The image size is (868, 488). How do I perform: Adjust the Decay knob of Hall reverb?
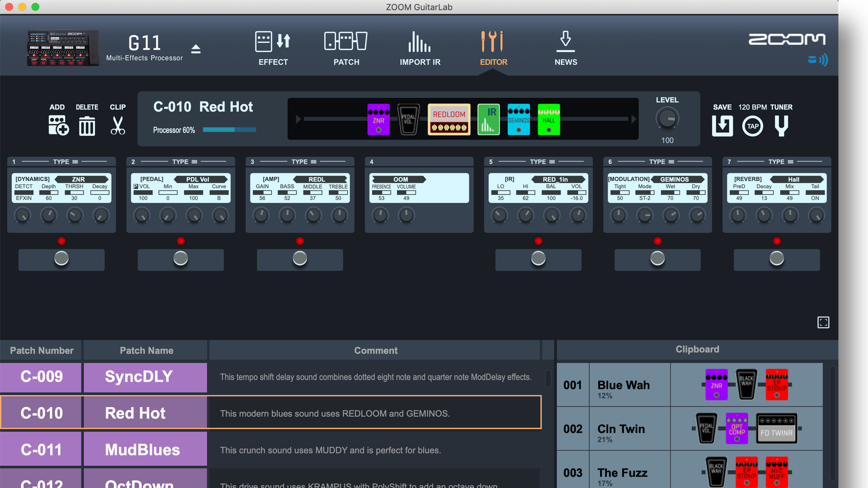point(764,215)
